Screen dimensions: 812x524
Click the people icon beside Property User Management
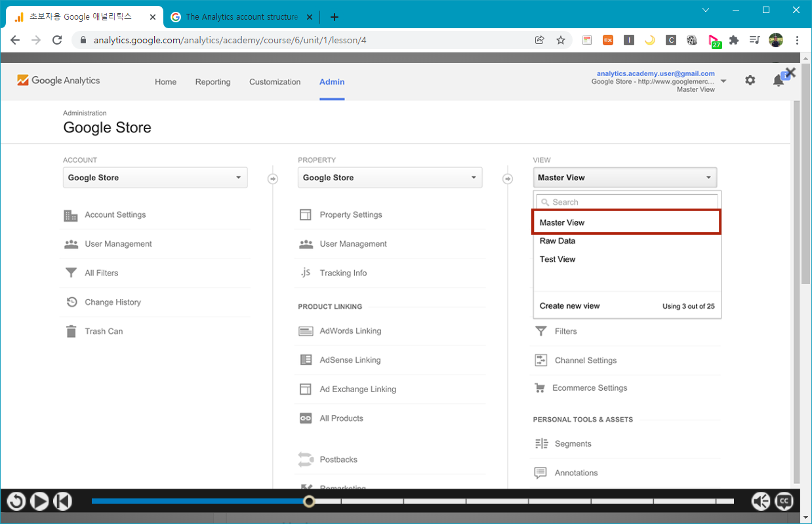coord(306,244)
